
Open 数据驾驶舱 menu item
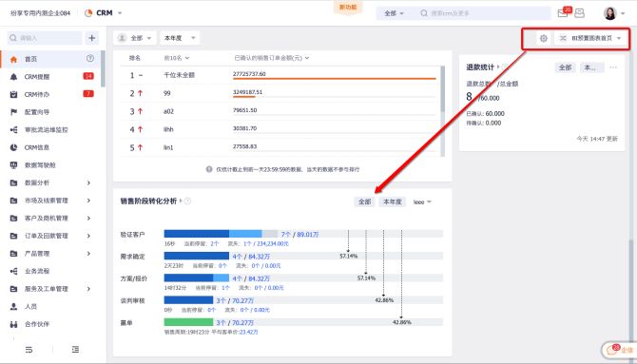point(51,165)
